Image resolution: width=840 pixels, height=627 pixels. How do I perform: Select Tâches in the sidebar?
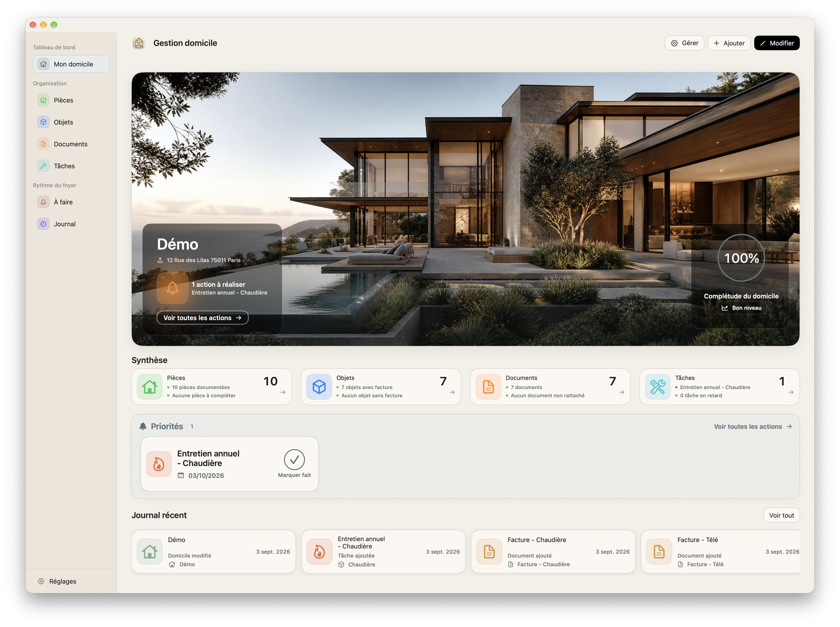71,166
